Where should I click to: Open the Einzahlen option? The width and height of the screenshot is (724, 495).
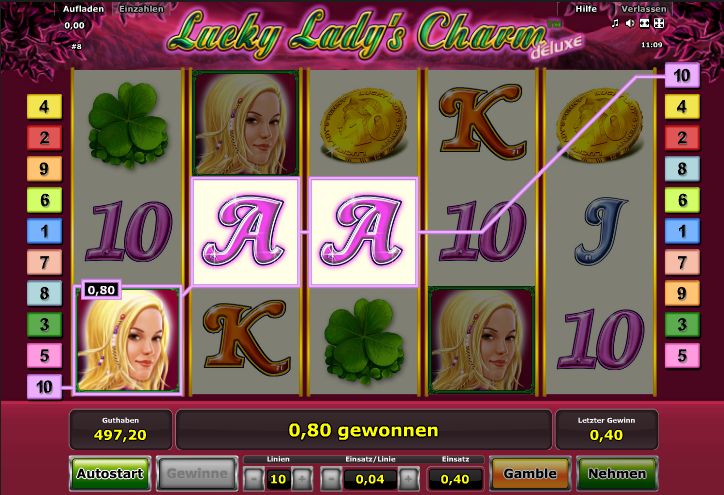click(x=141, y=9)
